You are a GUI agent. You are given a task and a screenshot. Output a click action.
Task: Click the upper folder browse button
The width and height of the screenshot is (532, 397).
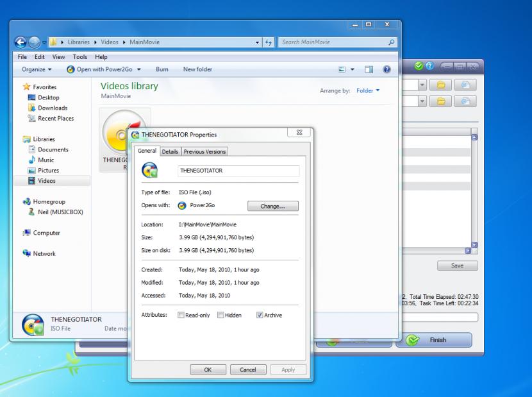tap(441, 85)
